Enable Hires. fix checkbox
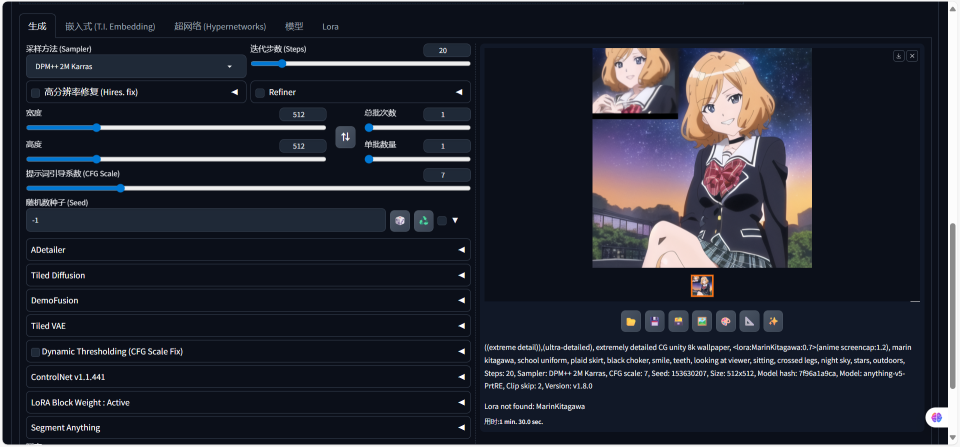This screenshot has width=960, height=447. [36, 92]
